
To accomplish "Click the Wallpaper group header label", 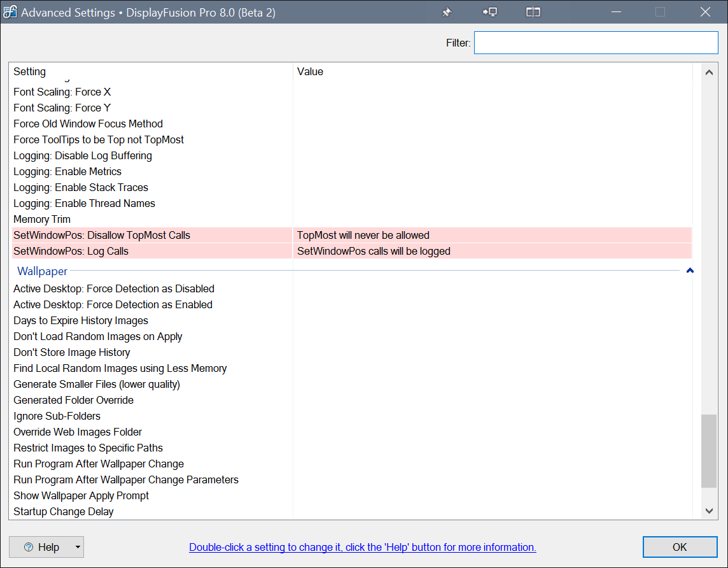I will coord(42,271).
